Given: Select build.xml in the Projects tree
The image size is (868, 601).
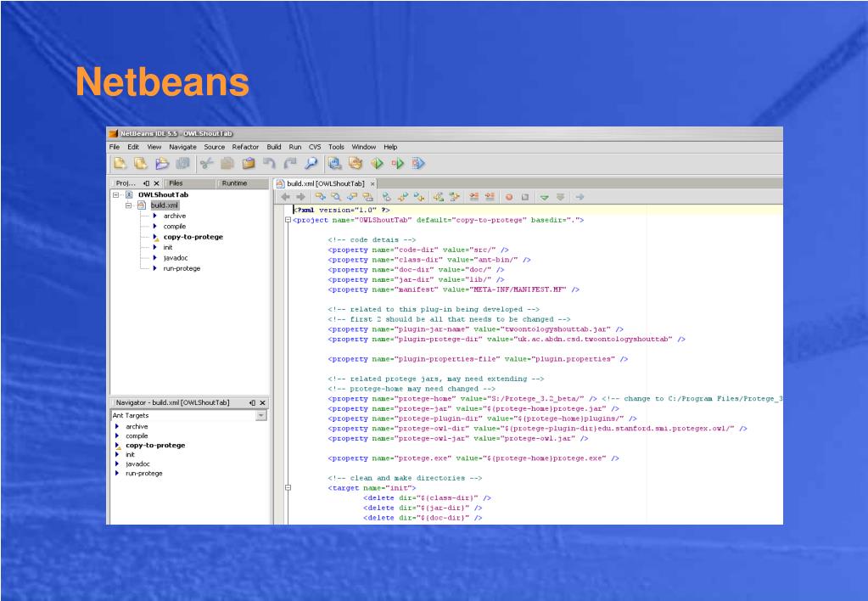Looking at the screenshot, I should (x=165, y=205).
